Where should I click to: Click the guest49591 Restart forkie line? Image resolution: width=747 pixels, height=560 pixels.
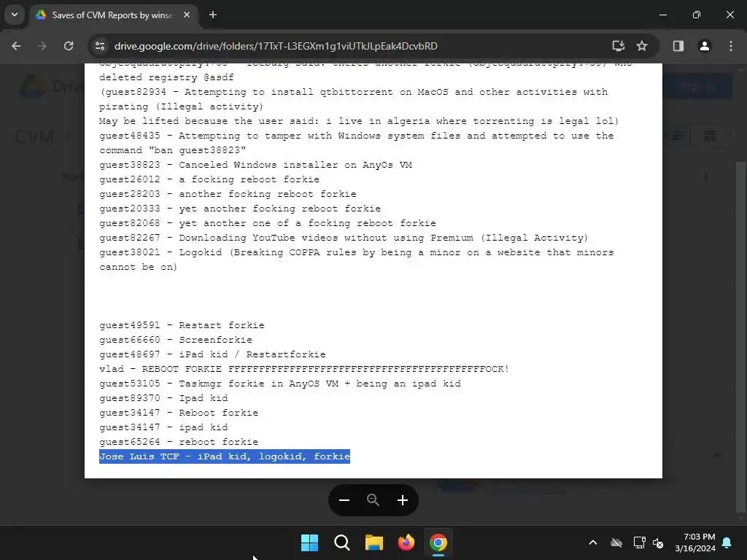182,325
